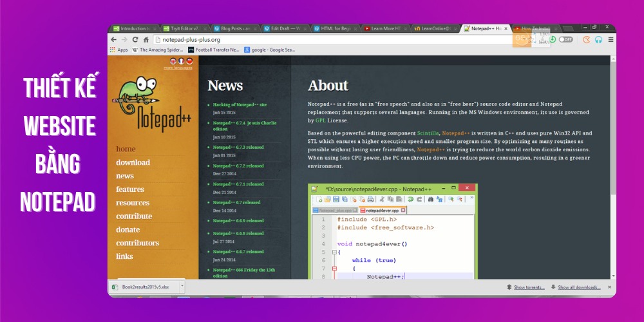Open the contributors link in the sidebar

coord(138,243)
